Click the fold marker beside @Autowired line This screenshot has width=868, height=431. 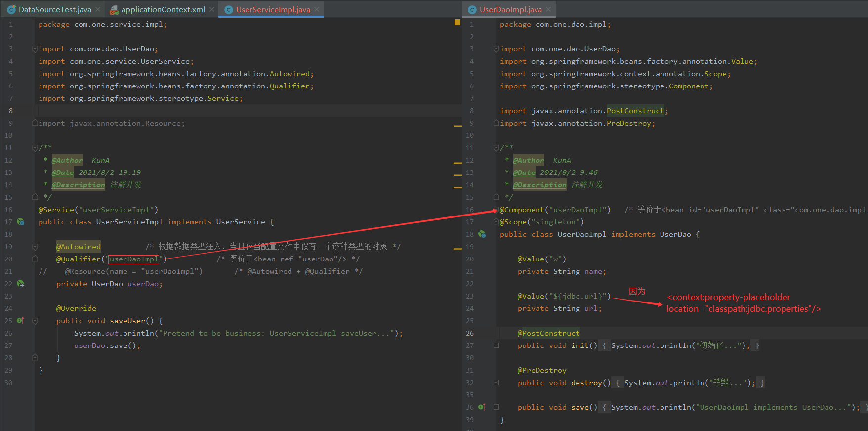(35, 247)
